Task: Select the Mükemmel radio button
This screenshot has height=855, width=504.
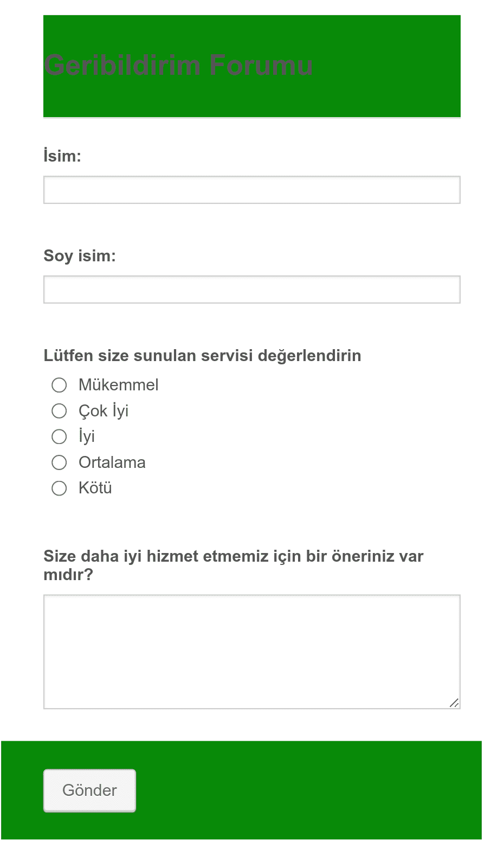Action: 59,385
